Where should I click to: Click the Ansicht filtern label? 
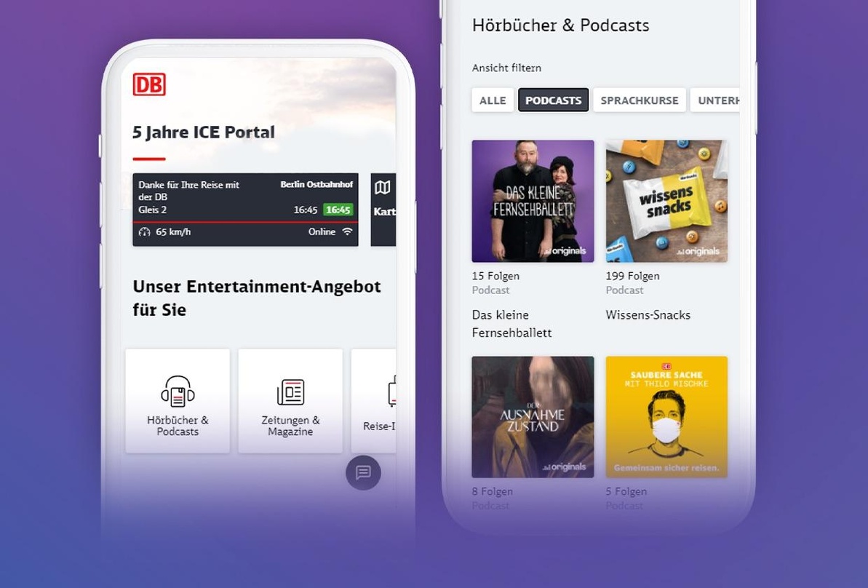coord(506,68)
